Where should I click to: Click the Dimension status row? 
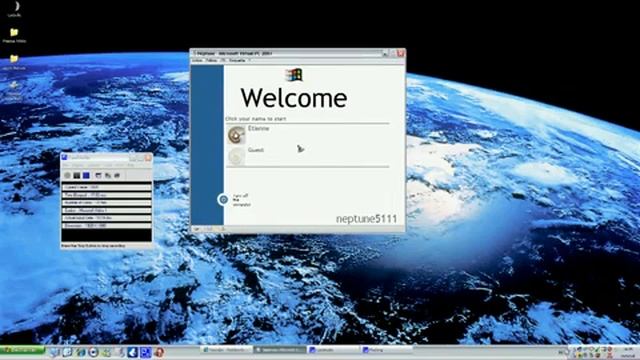[107, 225]
